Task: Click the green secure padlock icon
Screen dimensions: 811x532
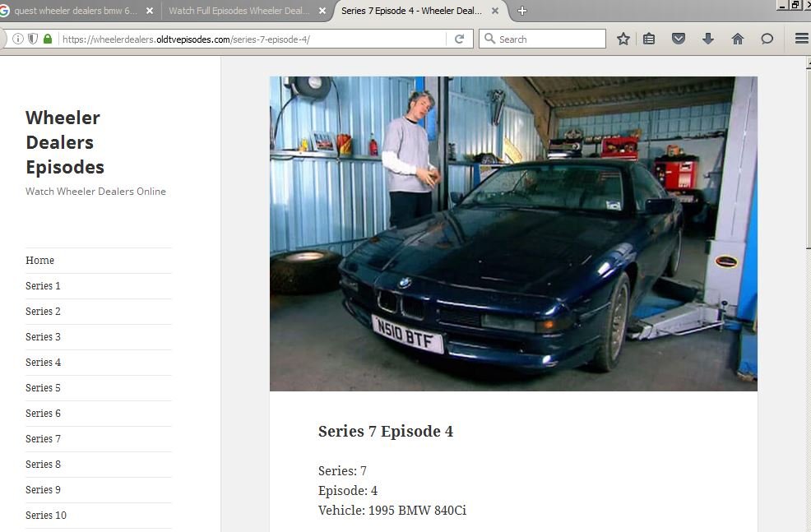Action: (x=48, y=39)
